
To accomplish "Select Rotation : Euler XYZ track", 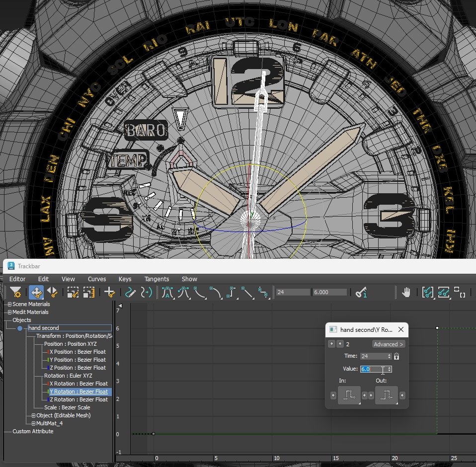I will click(x=68, y=376).
